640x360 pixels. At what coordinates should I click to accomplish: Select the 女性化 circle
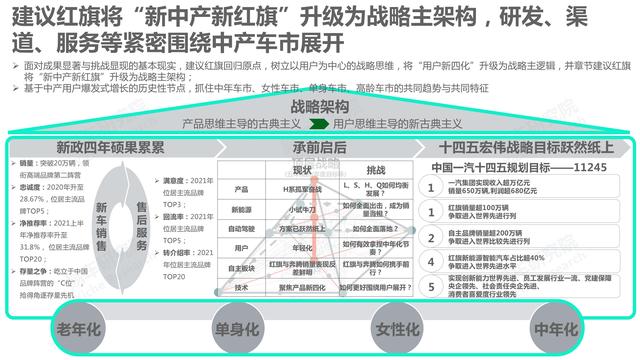(397, 329)
